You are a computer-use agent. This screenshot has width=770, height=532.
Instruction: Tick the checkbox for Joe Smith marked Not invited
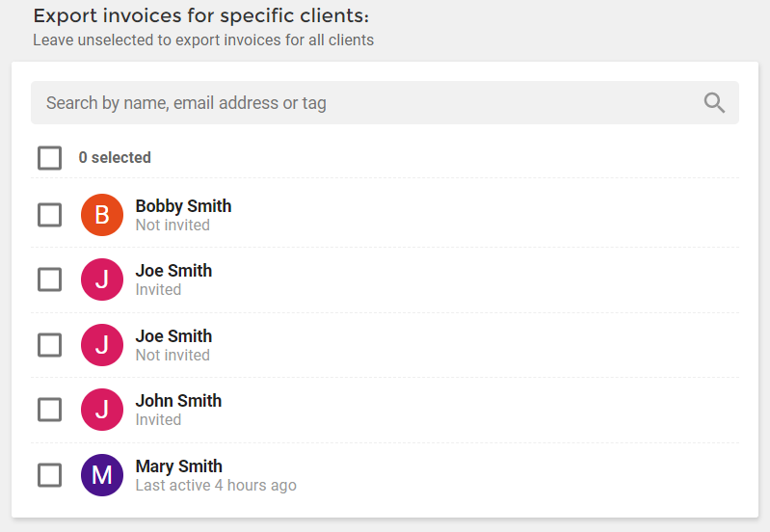tap(49, 345)
